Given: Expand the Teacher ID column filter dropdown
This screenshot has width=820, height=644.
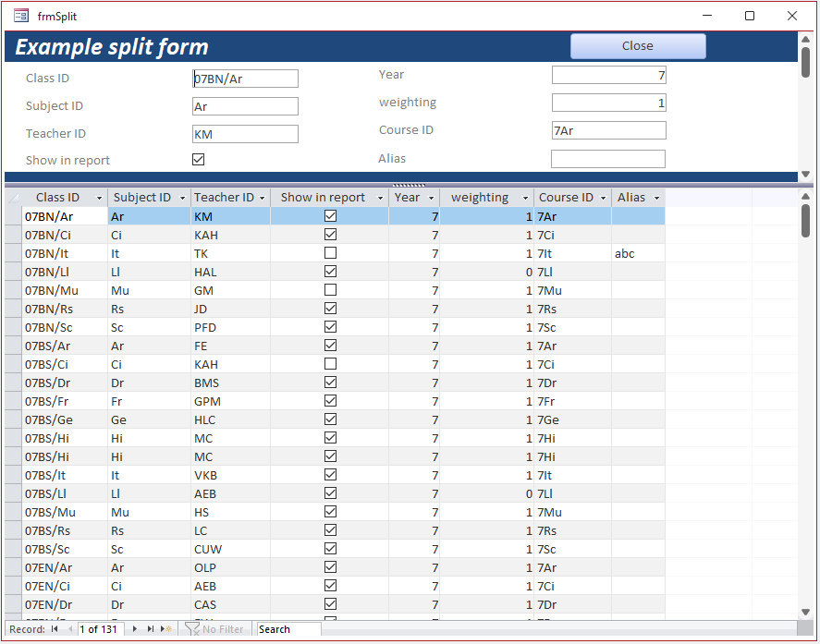Looking at the screenshot, I should coord(262,198).
